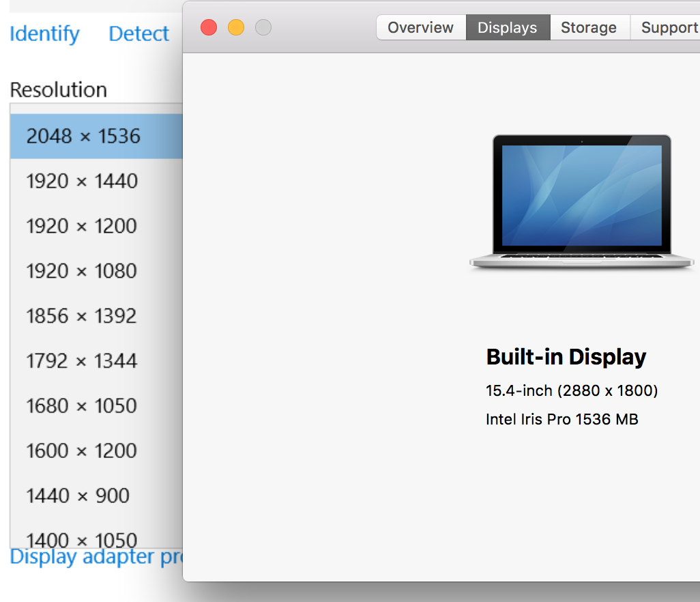The height and width of the screenshot is (602, 700).
Task: Select 1920 × 1080 resolution option
Action: click(x=96, y=271)
